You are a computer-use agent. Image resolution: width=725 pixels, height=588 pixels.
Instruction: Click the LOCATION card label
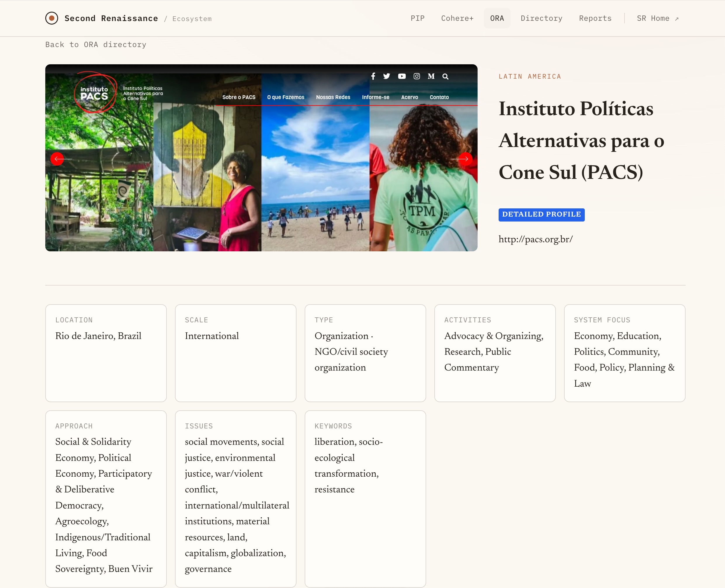74,320
